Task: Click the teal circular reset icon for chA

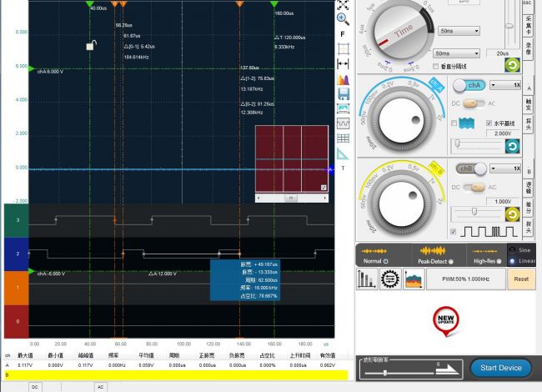Action: [x=512, y=146]
